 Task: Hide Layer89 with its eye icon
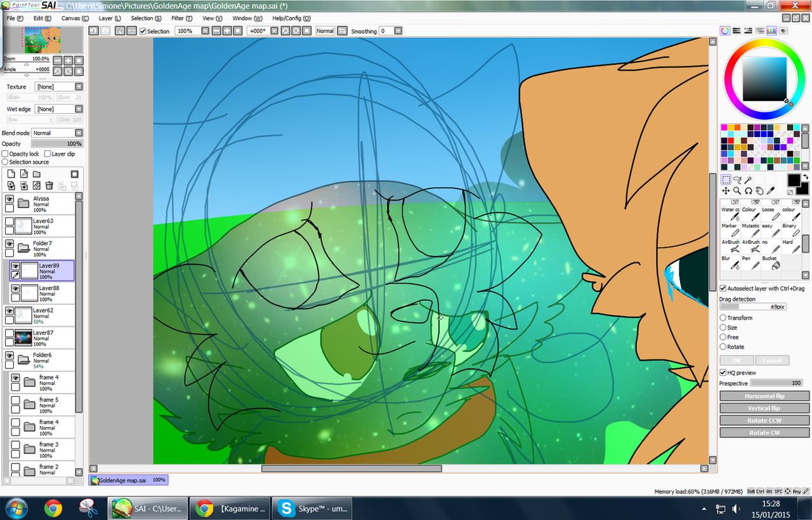(15, 267)
